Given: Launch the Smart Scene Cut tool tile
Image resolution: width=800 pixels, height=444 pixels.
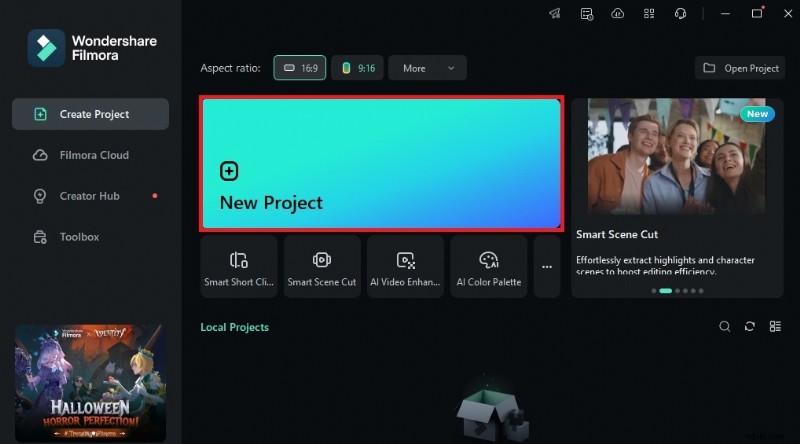Looking at the screenshot, I should click(321, 267).
